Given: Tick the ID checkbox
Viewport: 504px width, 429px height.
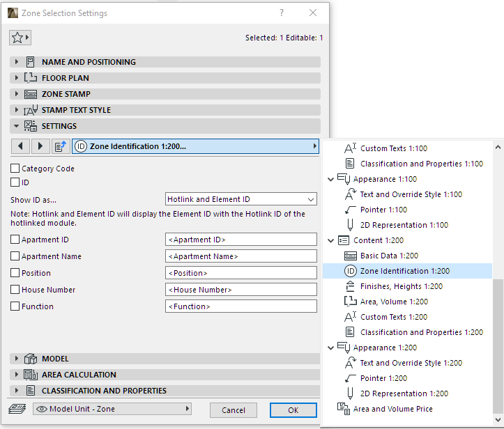Looking at the screenshot, I should [15, 182].
